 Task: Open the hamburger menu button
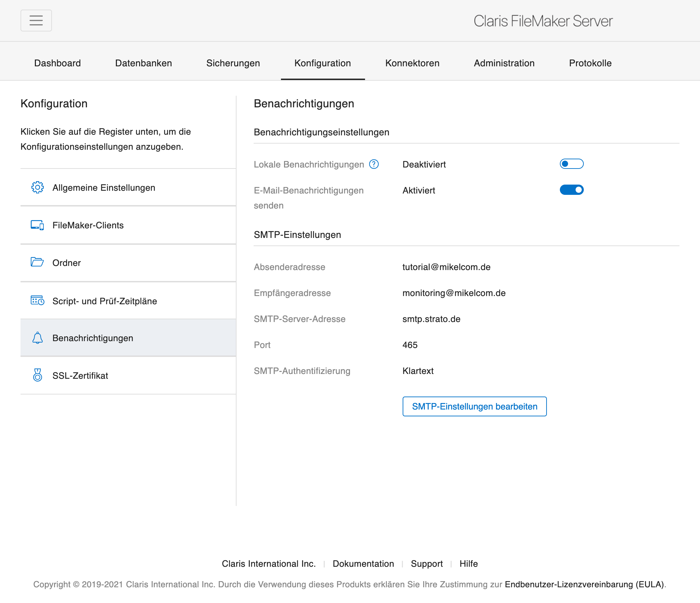pyautogui.click(x=36, y=21)
